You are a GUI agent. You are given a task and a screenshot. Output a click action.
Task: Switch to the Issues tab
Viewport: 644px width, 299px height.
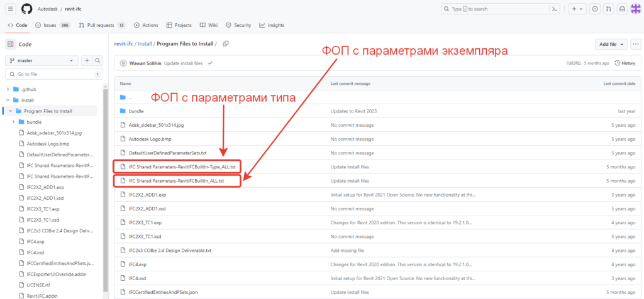[53, 25]
